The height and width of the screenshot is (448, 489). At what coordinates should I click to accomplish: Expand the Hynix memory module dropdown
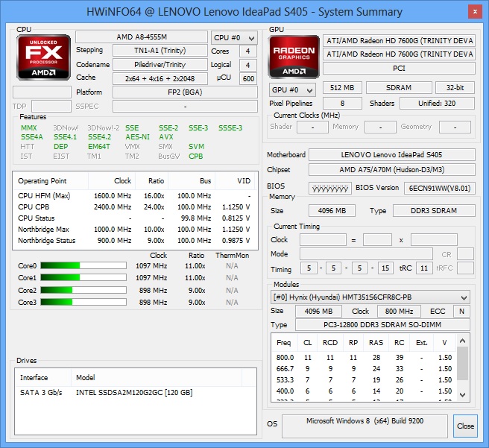[370, 297]
